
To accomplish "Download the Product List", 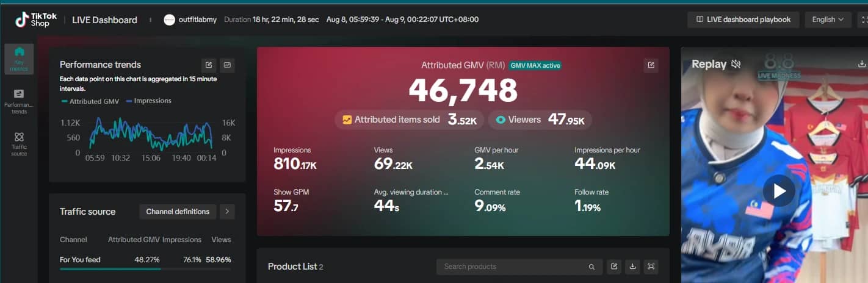I will tap(632, 267).
